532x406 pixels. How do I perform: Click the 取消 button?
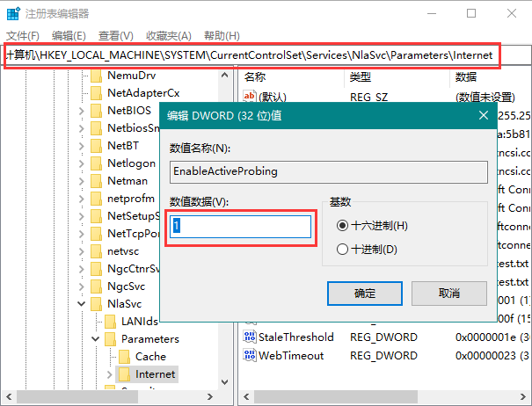click(449, 293)
